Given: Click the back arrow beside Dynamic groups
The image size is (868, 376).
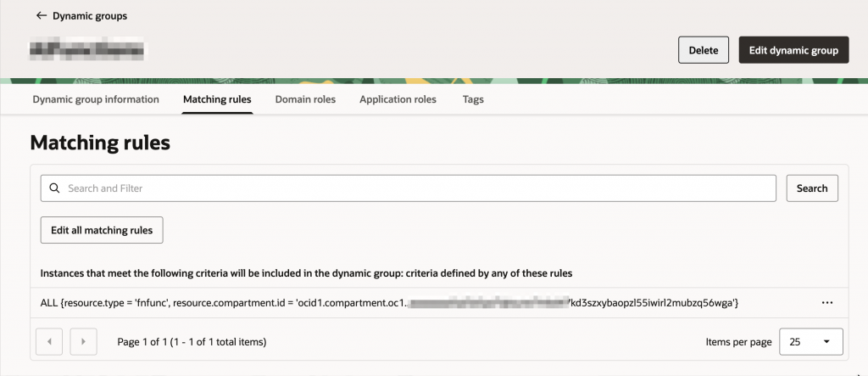Looking at the screenshot, I should click(x=41, y=15).
